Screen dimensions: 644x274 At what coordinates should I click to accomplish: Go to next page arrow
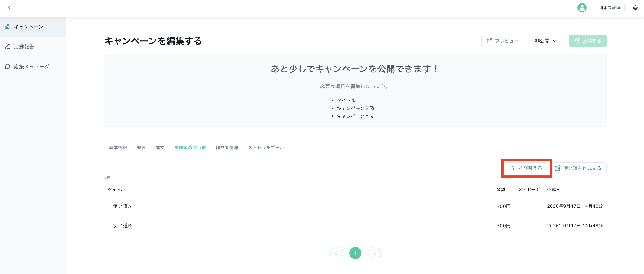(x=375, y=253)
